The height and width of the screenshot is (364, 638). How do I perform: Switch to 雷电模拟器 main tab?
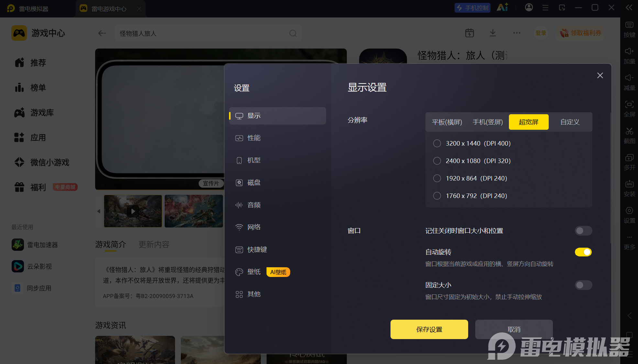[28, 9]
